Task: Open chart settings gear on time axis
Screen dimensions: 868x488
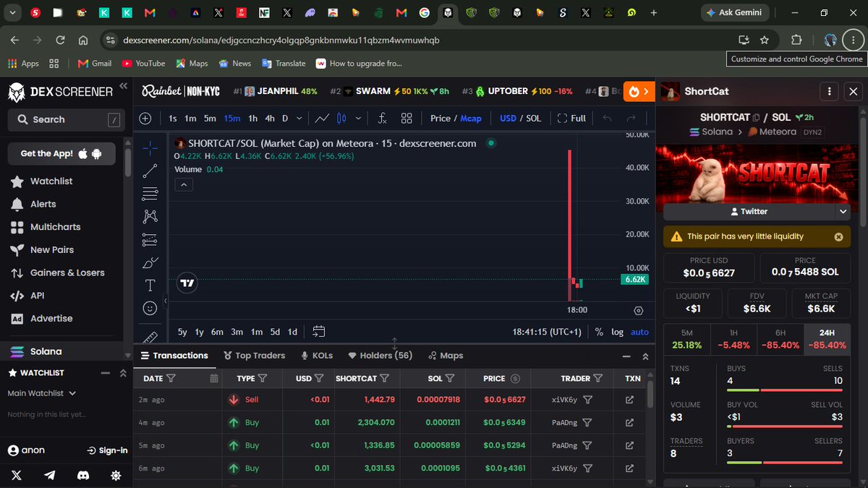Action: pyautogui.click(x=638, y=310)
